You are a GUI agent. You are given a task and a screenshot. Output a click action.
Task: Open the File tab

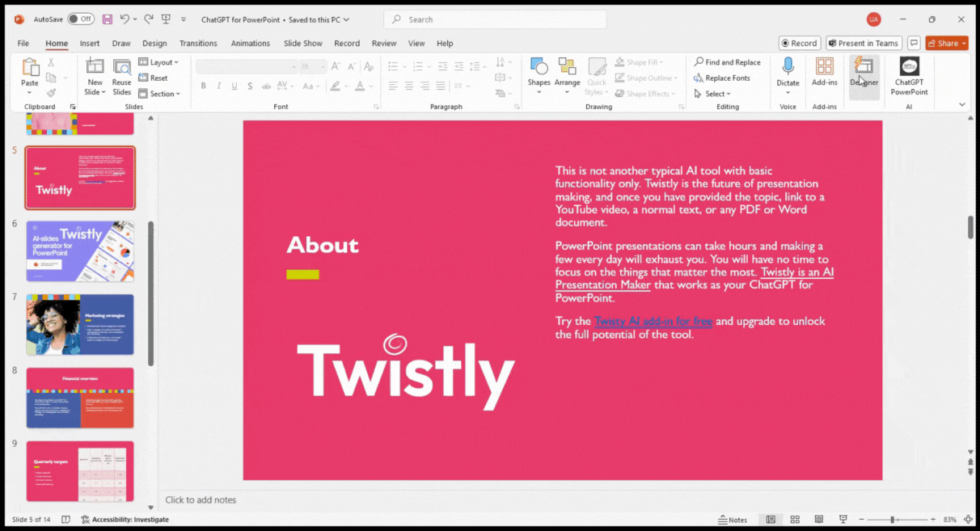pyautogui.click(x=23, y=44)
